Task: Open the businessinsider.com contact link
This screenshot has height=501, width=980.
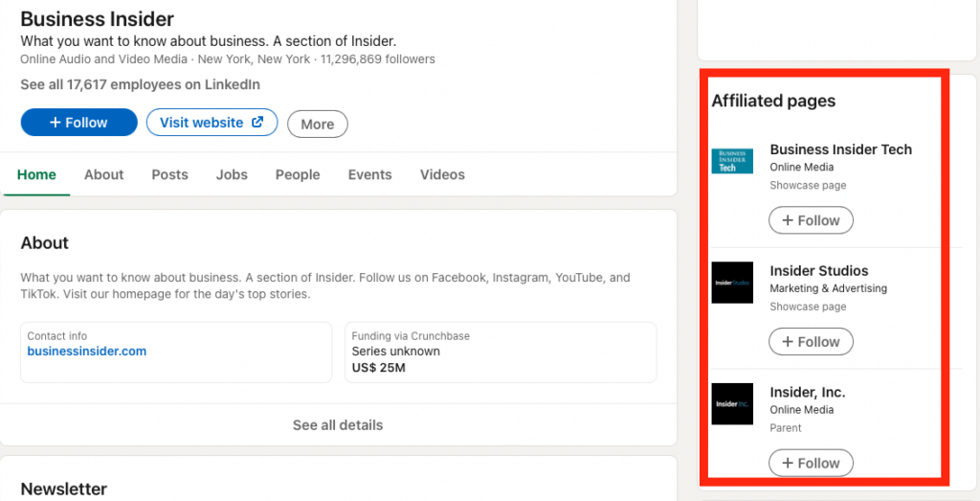Action: click(x=87, y=352)
